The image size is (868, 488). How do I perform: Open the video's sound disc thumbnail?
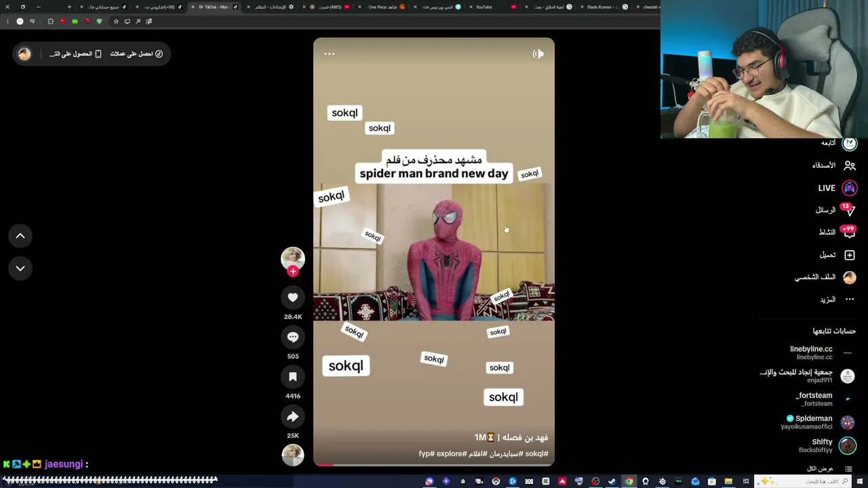(x=293, y=455)
